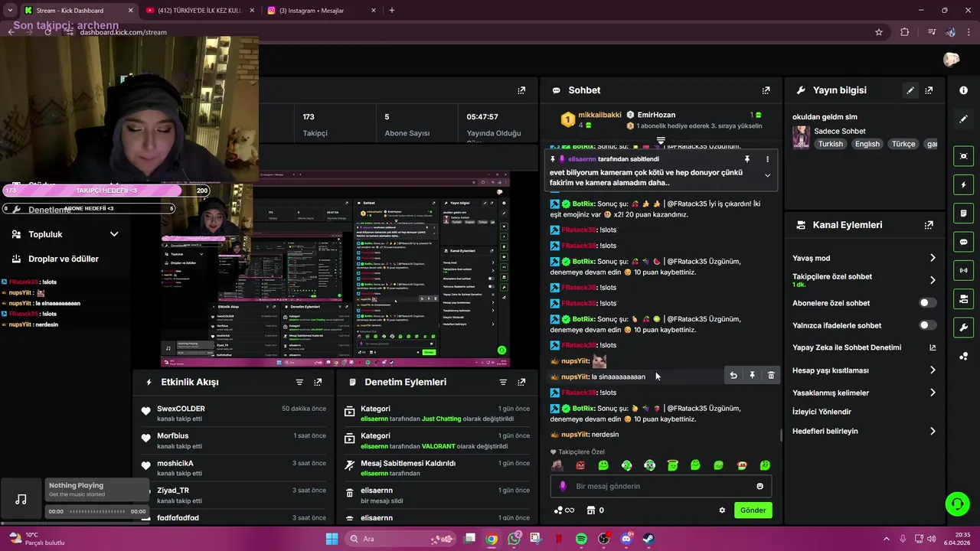This screenshot has height=551, width=980.
Task: Pop out the Denetim Eylemleri panel
Action: pyautogui.click(x=521, y=382)
